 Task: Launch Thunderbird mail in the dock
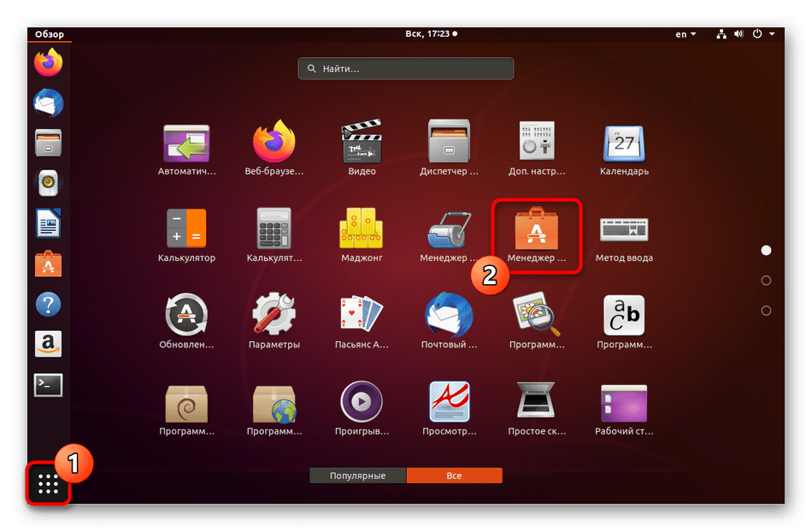(x=48, y=103)
